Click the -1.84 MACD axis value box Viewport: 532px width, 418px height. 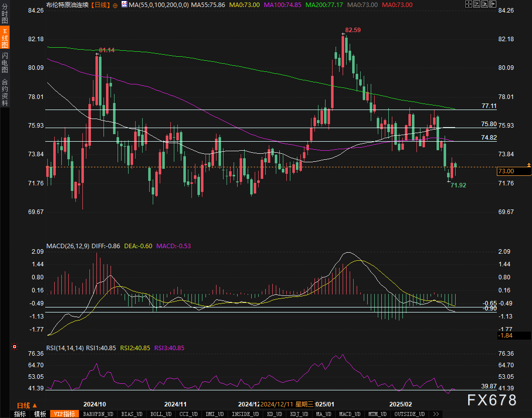[514, 336]
